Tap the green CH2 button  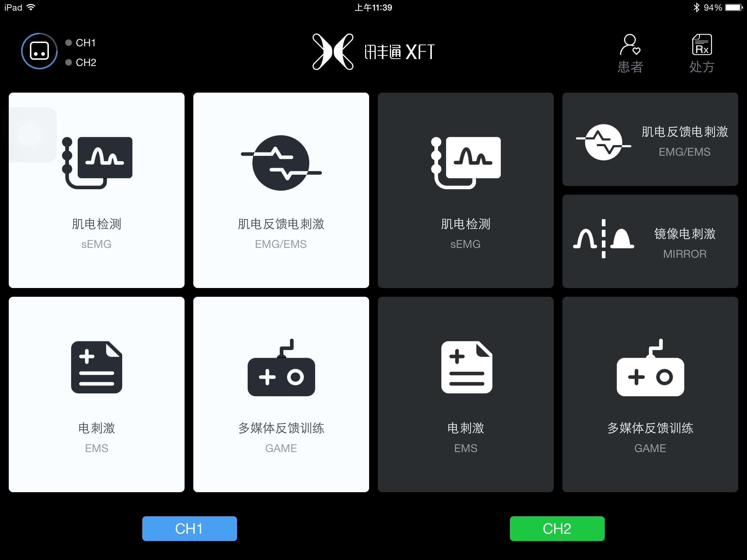557,529
